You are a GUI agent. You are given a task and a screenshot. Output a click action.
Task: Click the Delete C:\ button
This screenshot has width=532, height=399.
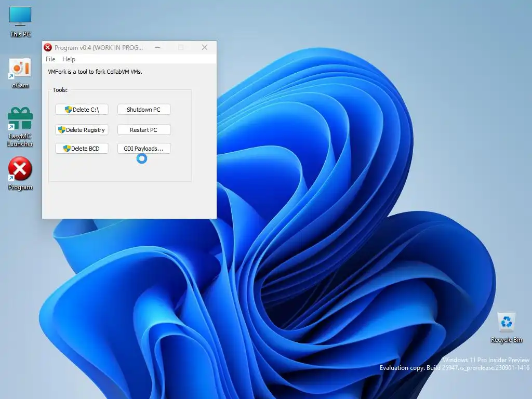pyautogui.click(x=82, y=110)
